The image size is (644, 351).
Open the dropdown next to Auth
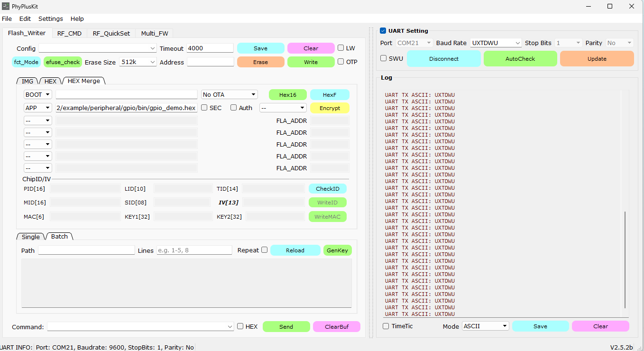[283, 108]
